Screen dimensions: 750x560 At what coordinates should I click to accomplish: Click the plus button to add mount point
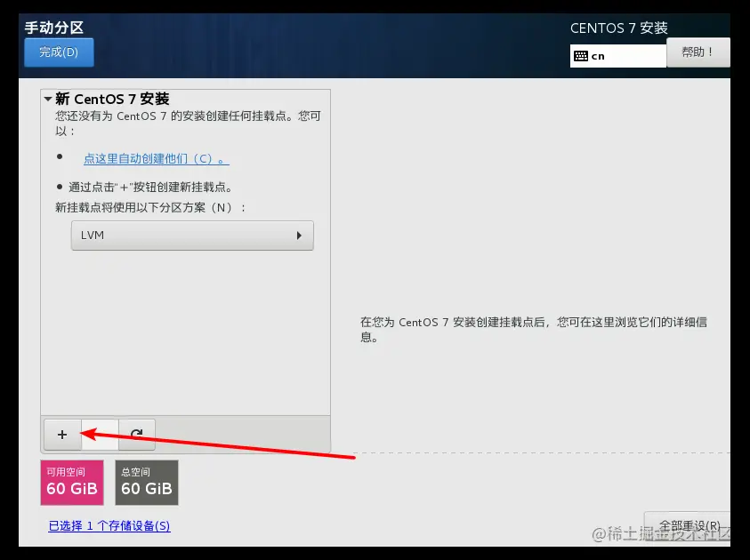point(62,435)
